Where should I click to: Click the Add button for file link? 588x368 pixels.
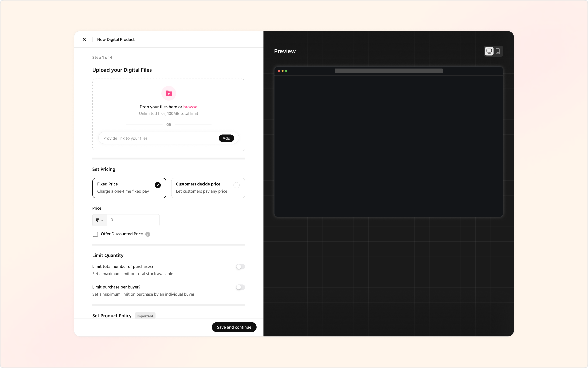pyautogui.click(x=226, y=138)
